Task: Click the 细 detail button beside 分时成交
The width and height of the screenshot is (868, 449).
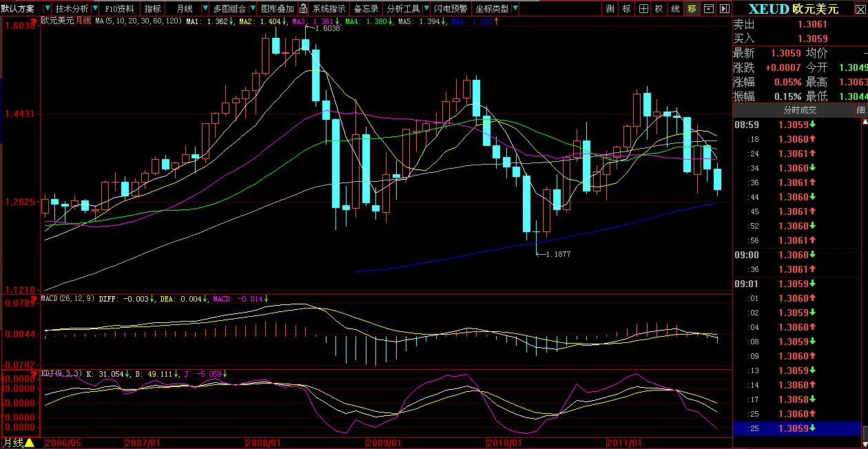Action: click(861, 110)
